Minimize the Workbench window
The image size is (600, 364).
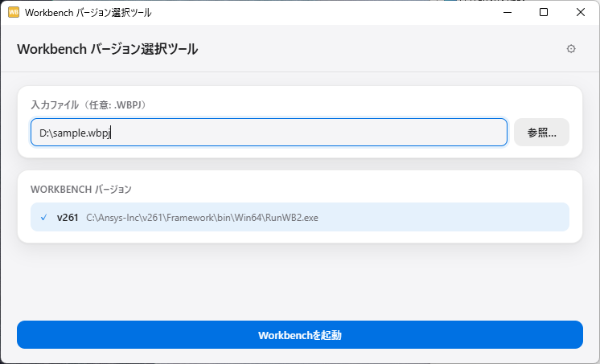click(508, 12)
